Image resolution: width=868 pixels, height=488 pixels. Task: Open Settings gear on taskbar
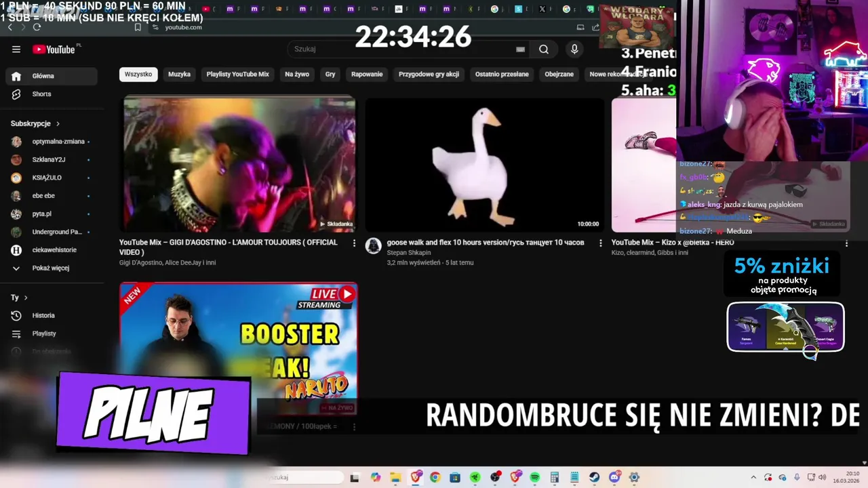click(x=635, y=478)
